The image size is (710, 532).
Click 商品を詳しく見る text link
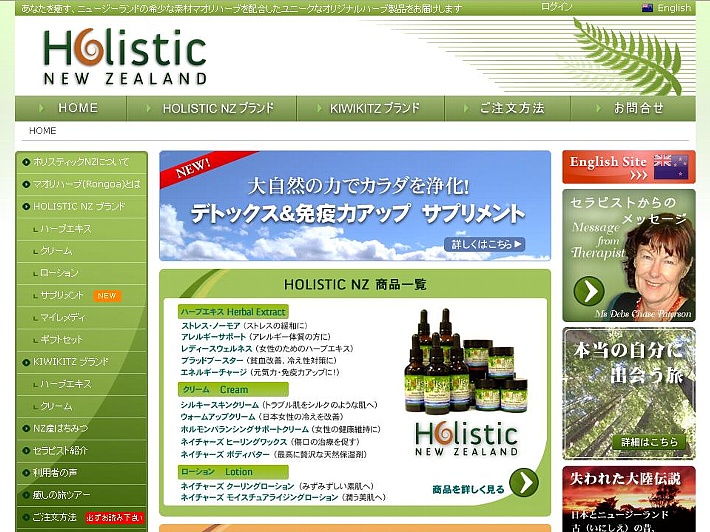468,489
